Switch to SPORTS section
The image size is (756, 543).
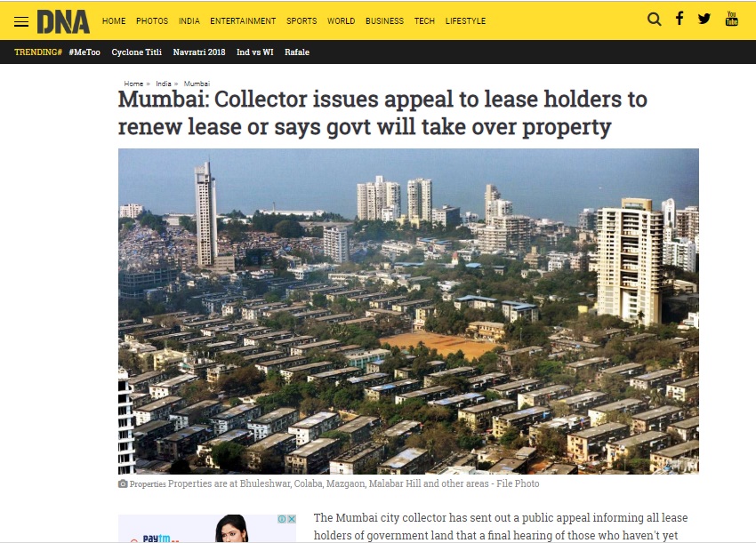(x=302, y=21)
